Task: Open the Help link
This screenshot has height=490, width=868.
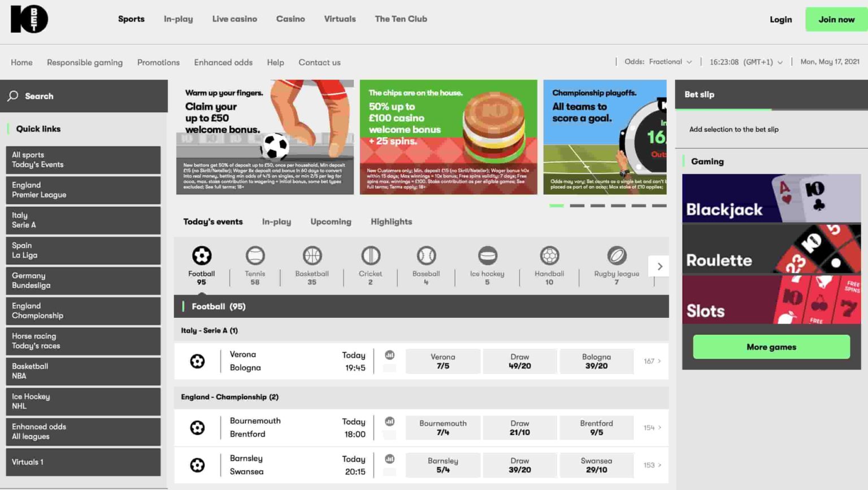Action: [275, 63]
